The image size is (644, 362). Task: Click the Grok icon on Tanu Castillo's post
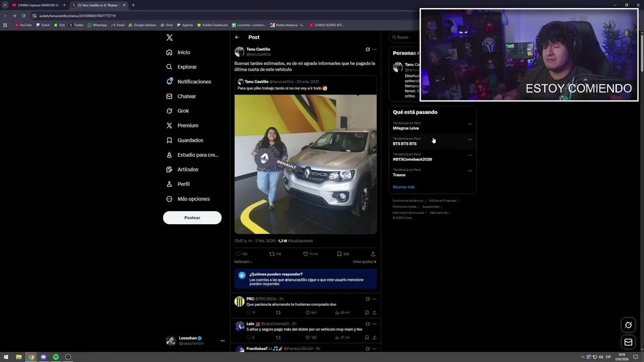point(367,49)
